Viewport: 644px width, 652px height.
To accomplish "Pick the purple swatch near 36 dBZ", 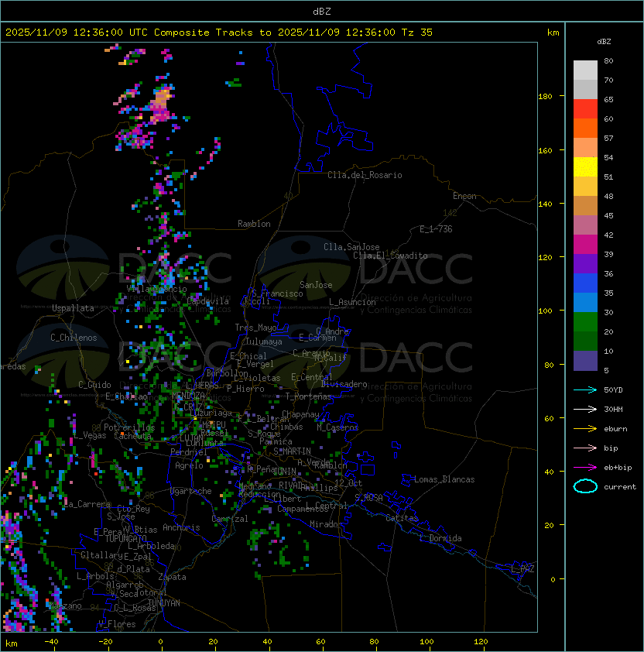I will [585, 263].
